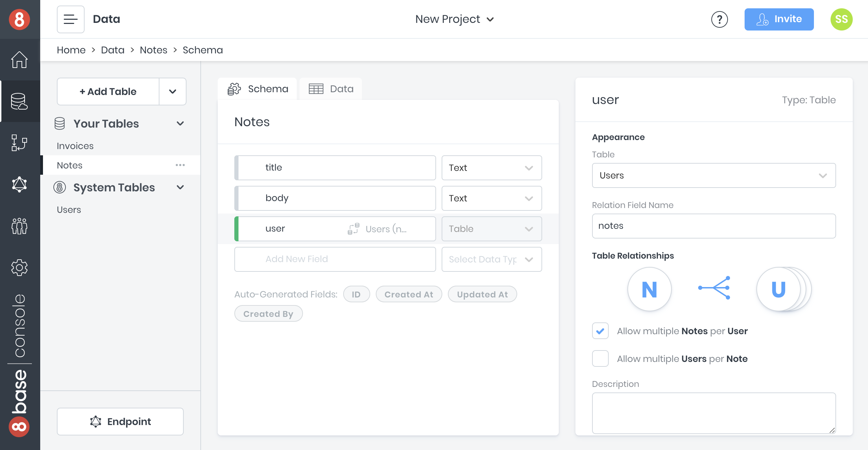Open the Add Table dropdown arrow
The height and width of the screenshot is (450, 868).
click(173, 92)
